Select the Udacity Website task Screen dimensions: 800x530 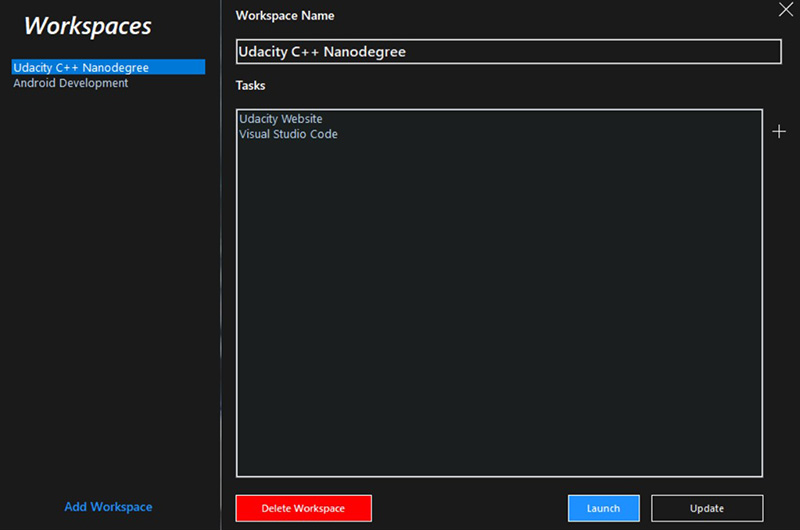pos(281,119)
